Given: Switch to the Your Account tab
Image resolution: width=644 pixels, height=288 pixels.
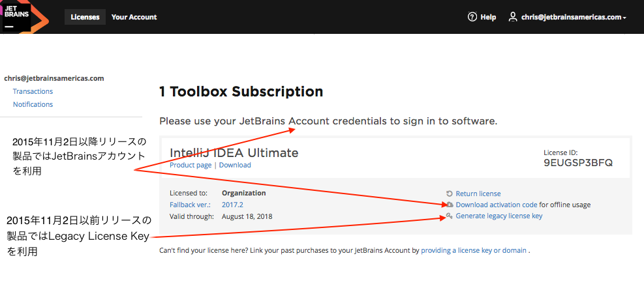Looking at the screenshot, I should 134,17.
